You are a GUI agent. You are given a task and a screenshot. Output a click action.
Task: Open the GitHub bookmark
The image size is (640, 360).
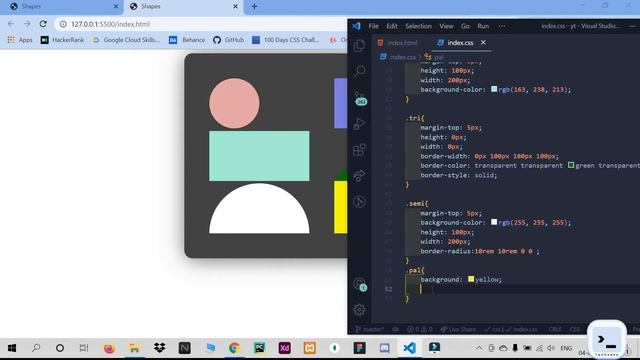coord(228,40)
